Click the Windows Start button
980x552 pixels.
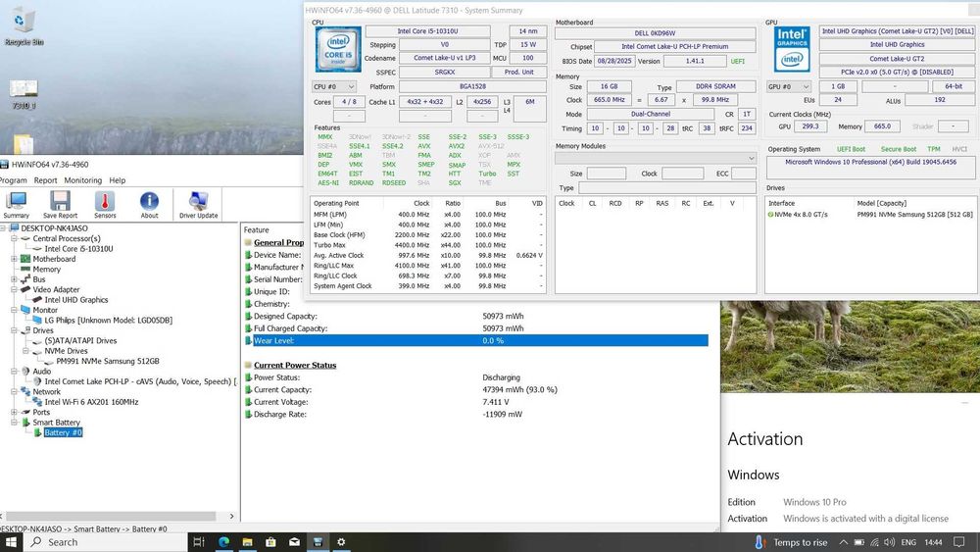click(11, 542)
